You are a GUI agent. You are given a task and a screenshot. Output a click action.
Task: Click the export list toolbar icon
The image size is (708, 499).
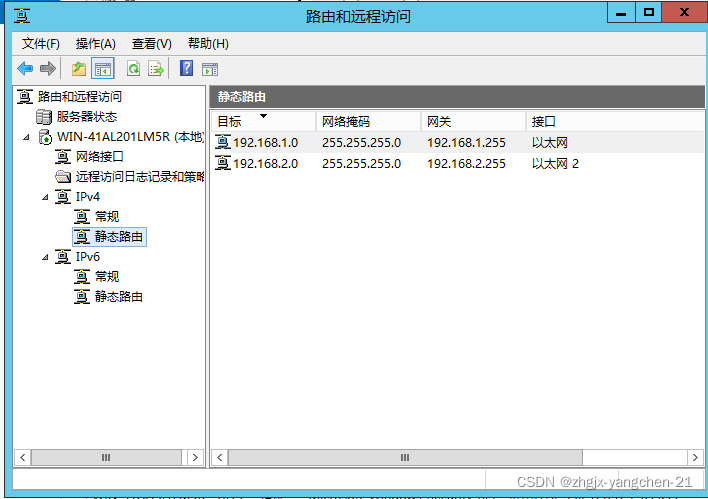156,69
